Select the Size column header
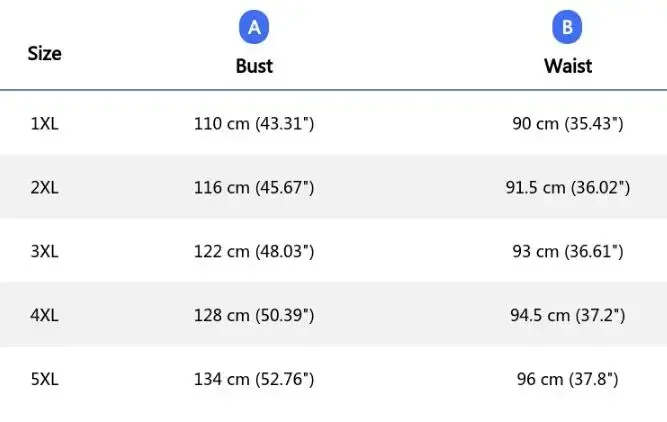Screen dimensions: 667x422 pyautogui.click(x=44, y=53)
